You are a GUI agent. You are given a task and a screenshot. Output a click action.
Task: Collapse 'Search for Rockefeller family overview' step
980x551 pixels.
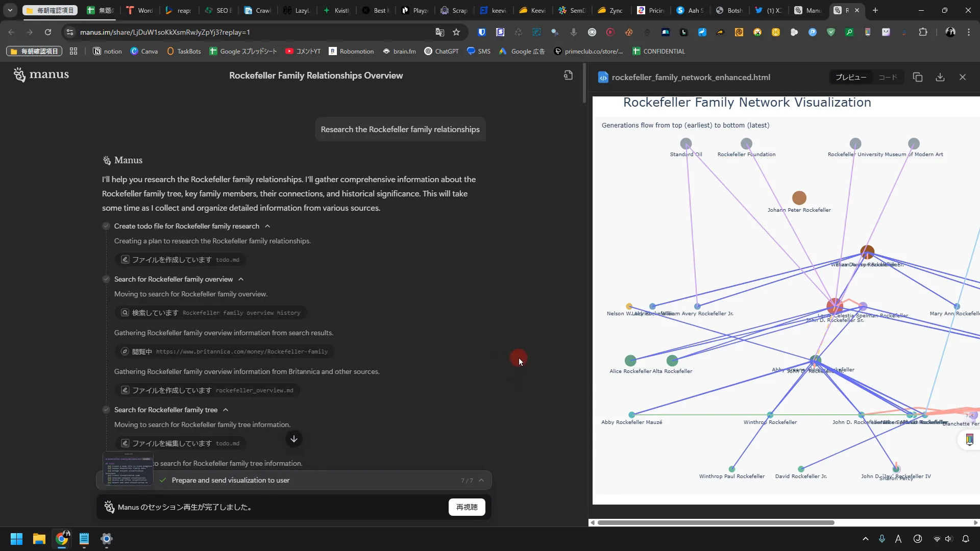241,279
